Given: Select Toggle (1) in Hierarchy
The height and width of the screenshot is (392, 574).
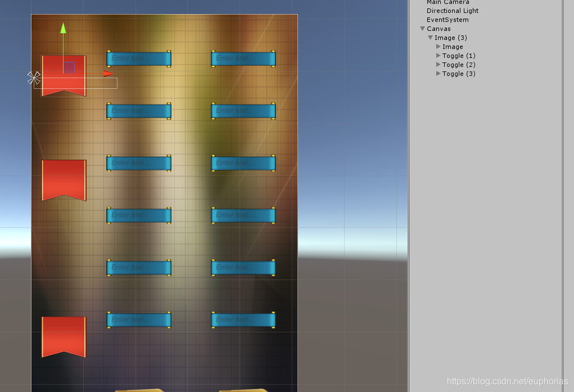Looking at the screenshot, I should [x=459, y=56].
